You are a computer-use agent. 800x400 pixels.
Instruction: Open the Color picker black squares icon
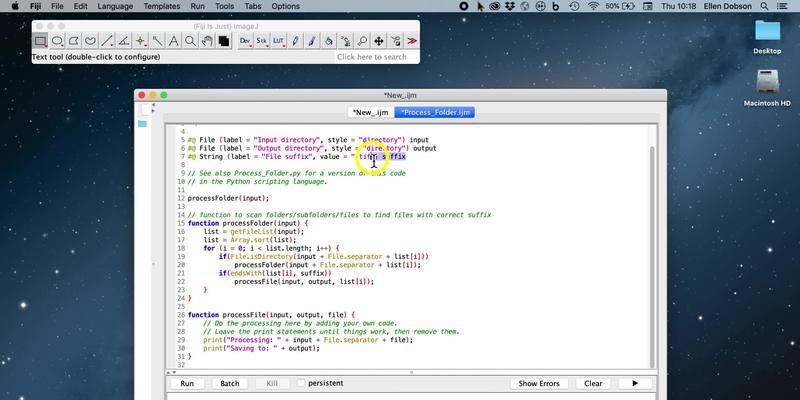pos(223,41)
